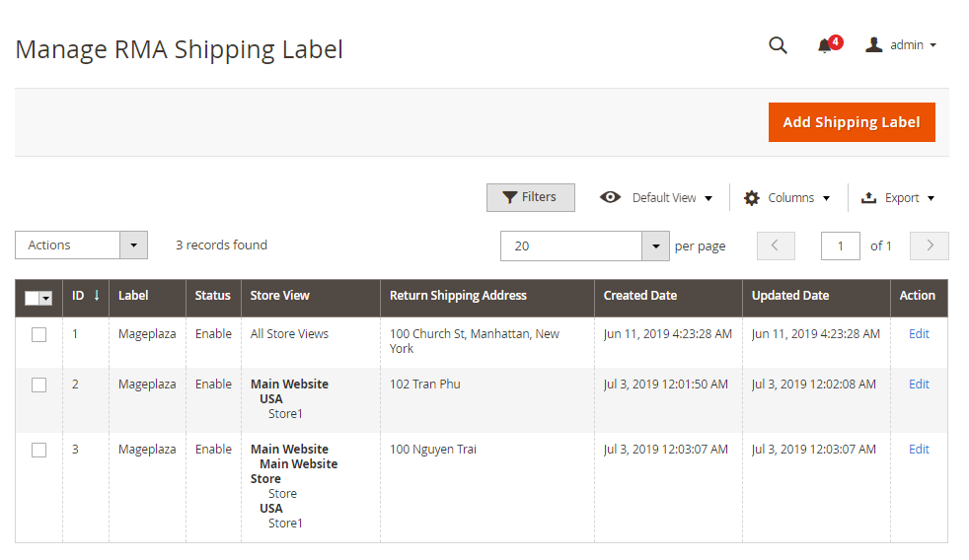The width and height of the screenshot is (969, 560).
Task: Go to the previous page arrow
Action: (x=776, y=245)
